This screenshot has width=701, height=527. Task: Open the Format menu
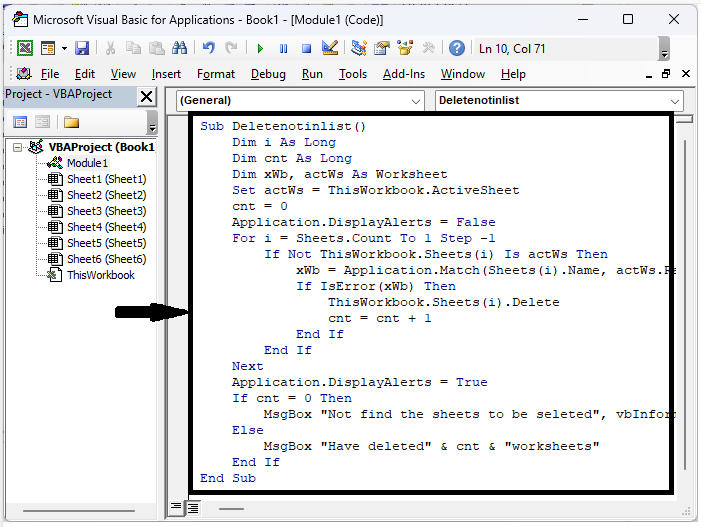tap(215, 74)
